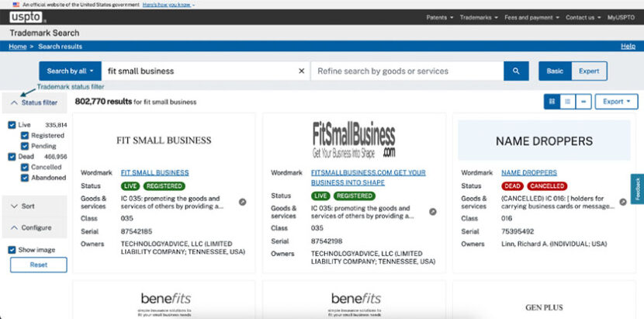Click the FitSmallBusiness.com logo image
The width and height of the screenshot is (644, 319).
pyautogui.click(x=354, y=140)
